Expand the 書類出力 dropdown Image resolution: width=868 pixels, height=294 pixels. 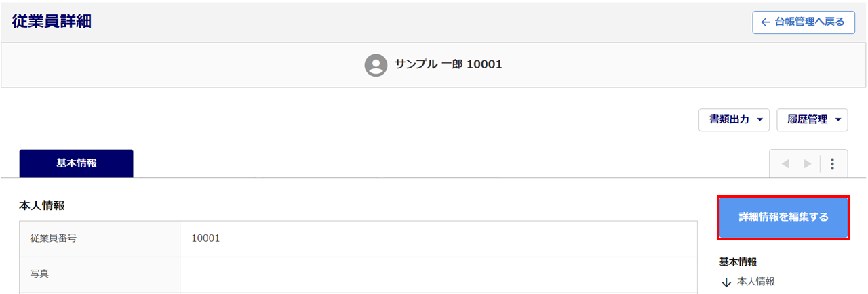pos(734,120)
